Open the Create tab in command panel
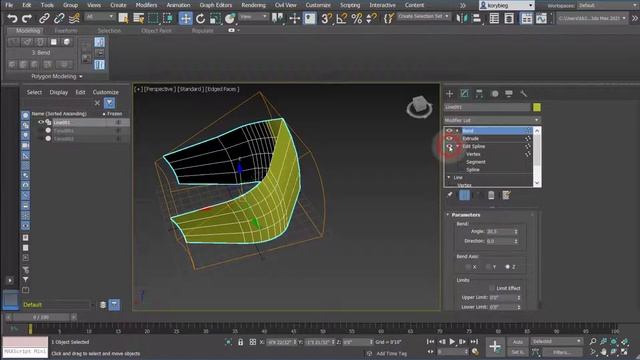This screenshot has width=640, height=360. tap(450, 94)
